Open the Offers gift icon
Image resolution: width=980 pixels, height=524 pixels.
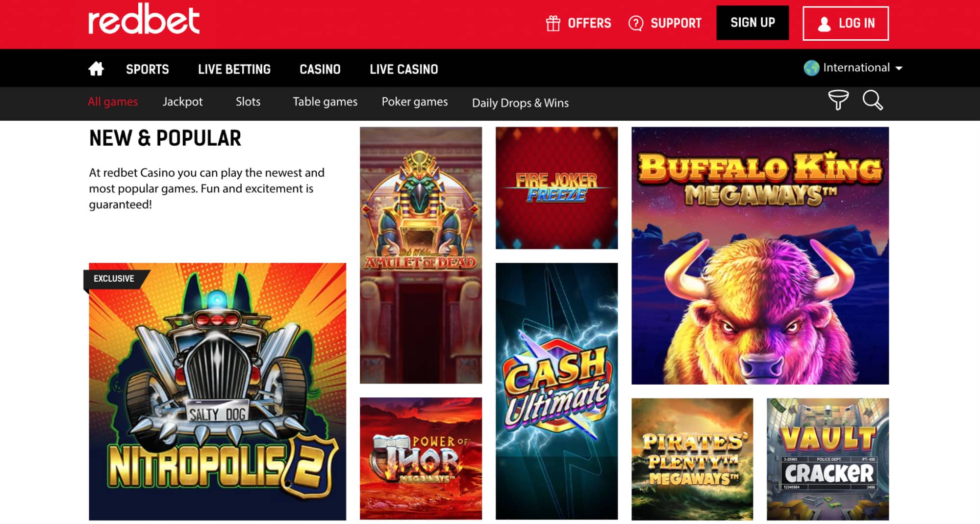point(553,23)
